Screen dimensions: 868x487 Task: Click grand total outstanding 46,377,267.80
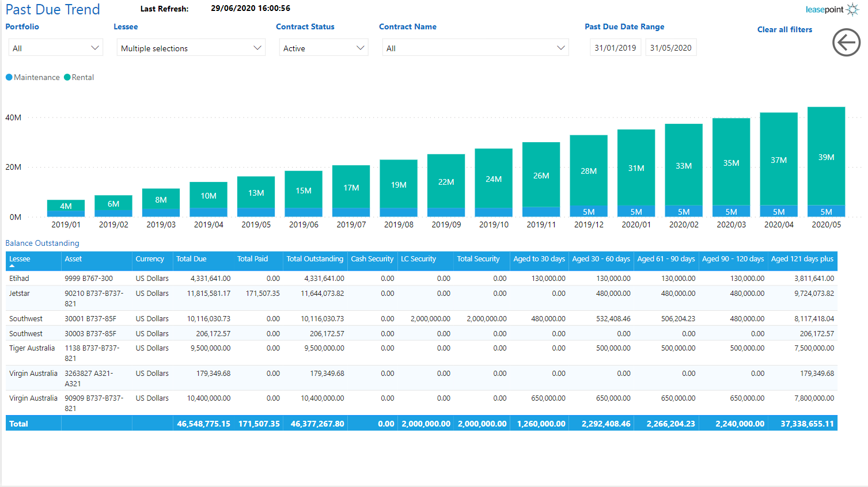pos(317,424)
